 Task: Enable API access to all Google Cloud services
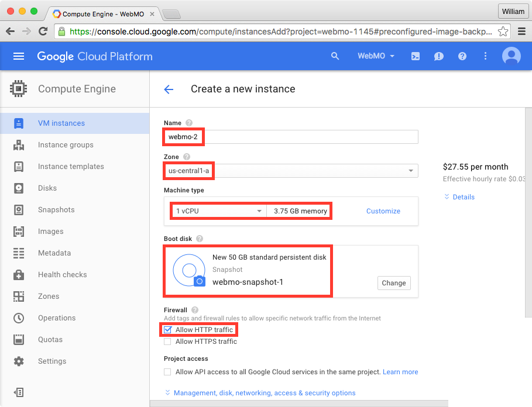click(167, 372)
